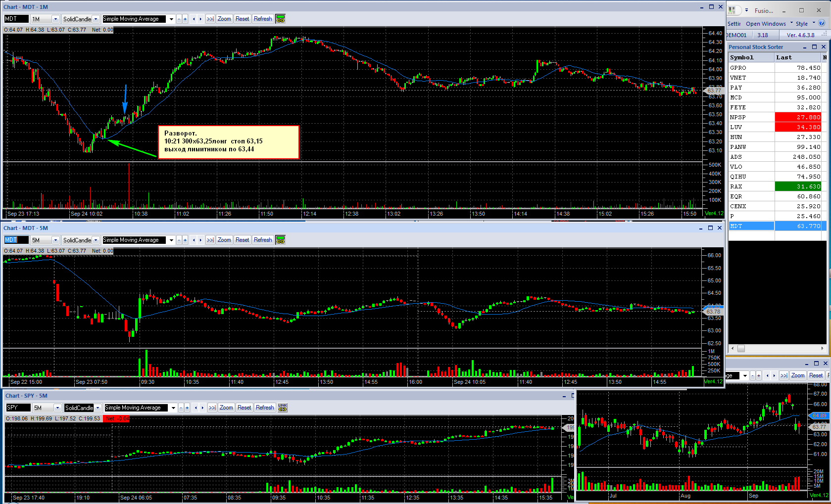
Task: Click plus button in daily chart toolbar
Action: [x=759, y=375]
